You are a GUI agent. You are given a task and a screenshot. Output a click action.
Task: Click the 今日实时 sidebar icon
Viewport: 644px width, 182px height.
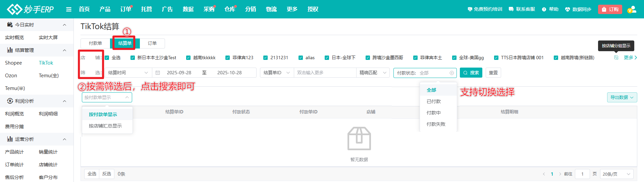[10, 25]
